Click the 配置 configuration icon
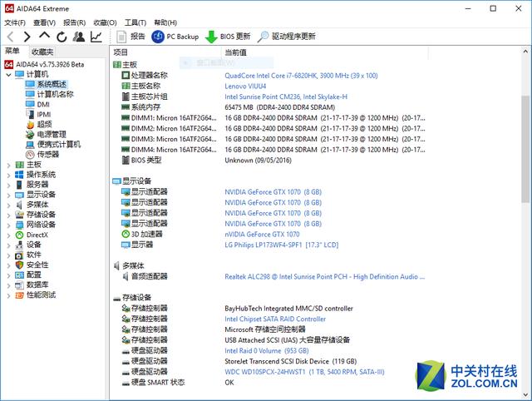The height and width of the screenshot is (401, 532). point(19,275)
